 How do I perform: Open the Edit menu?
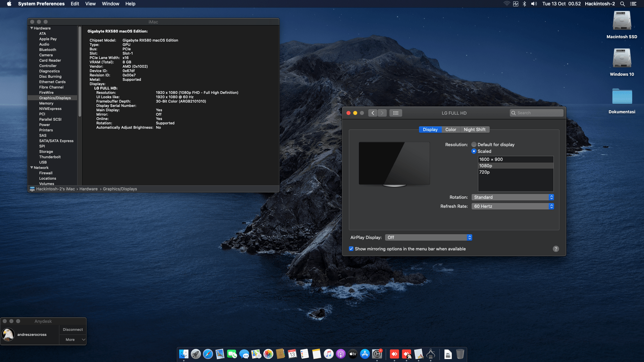pyautogui.click(x=75, y=4)
